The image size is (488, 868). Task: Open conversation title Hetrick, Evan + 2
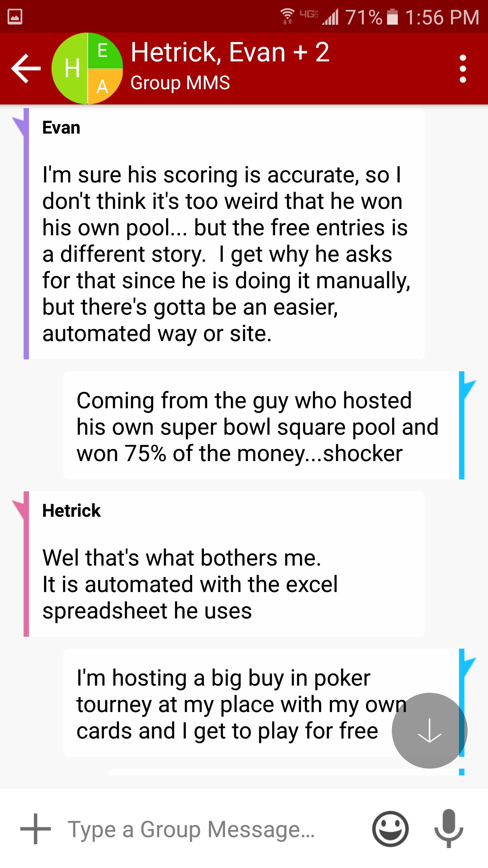pos(230,52)
